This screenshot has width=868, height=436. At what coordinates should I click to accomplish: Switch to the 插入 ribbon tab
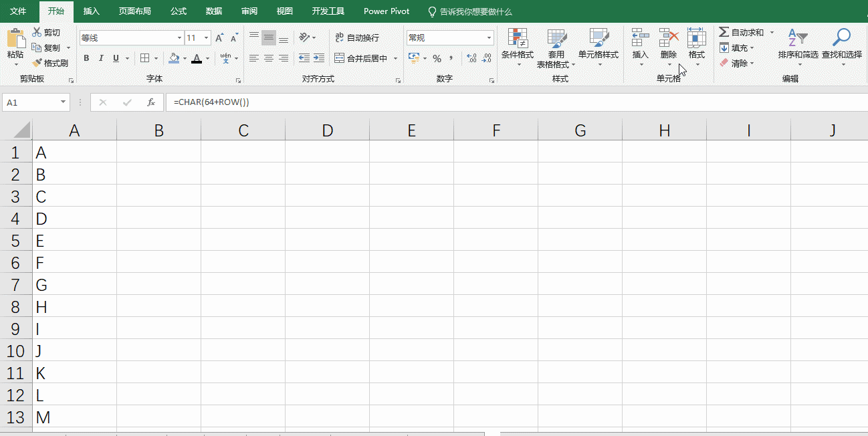(91, 11)
